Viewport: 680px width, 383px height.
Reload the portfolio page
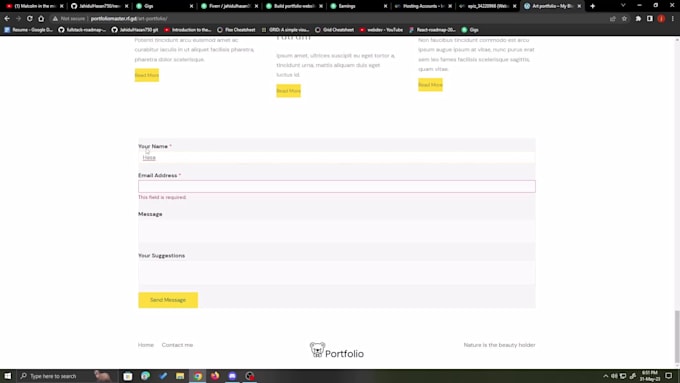click(x=29, y=19)
